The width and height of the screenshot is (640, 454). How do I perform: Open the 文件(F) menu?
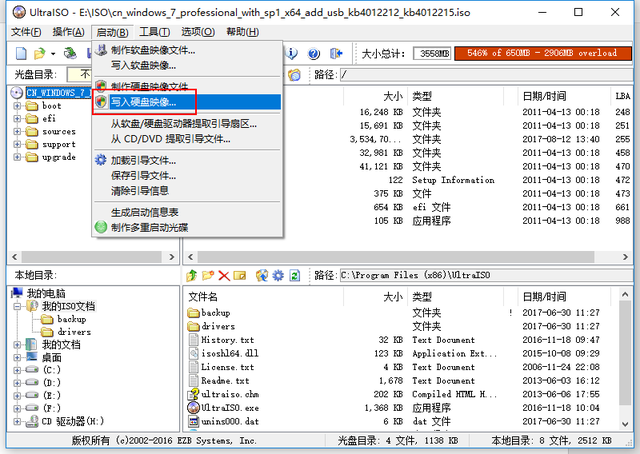click(x=26, y=32)
